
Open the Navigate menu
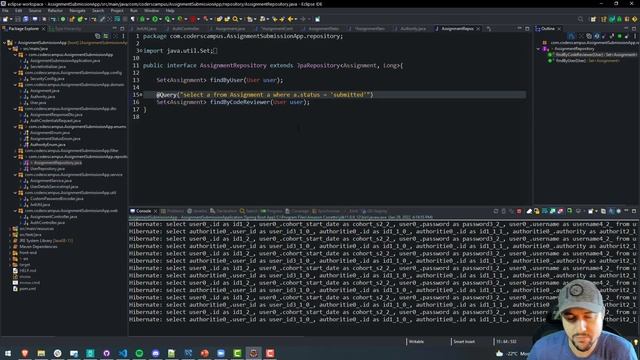coord(77,11)
